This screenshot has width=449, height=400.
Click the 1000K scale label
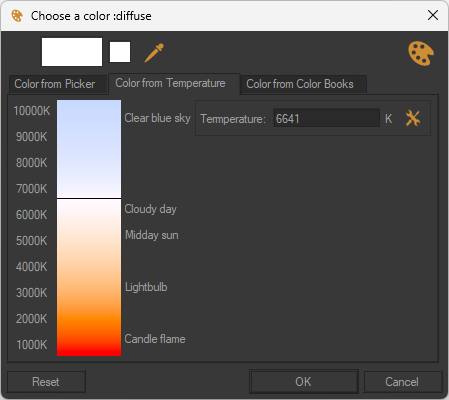click(x=32, y=345)
